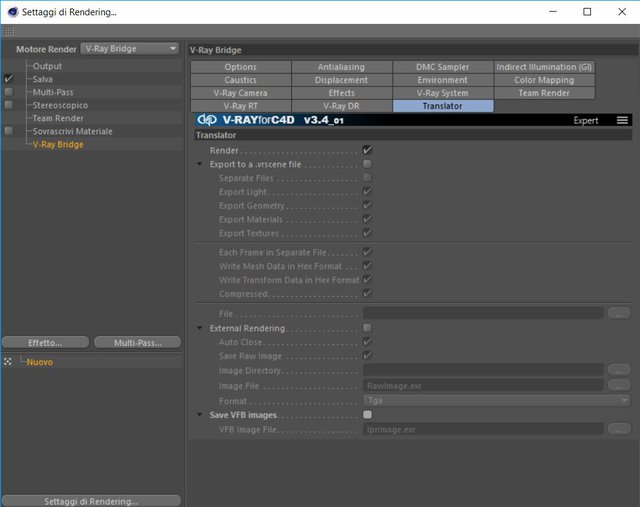Open the Motore Render dropdown

pyautogui.click(x=130, y=49)
